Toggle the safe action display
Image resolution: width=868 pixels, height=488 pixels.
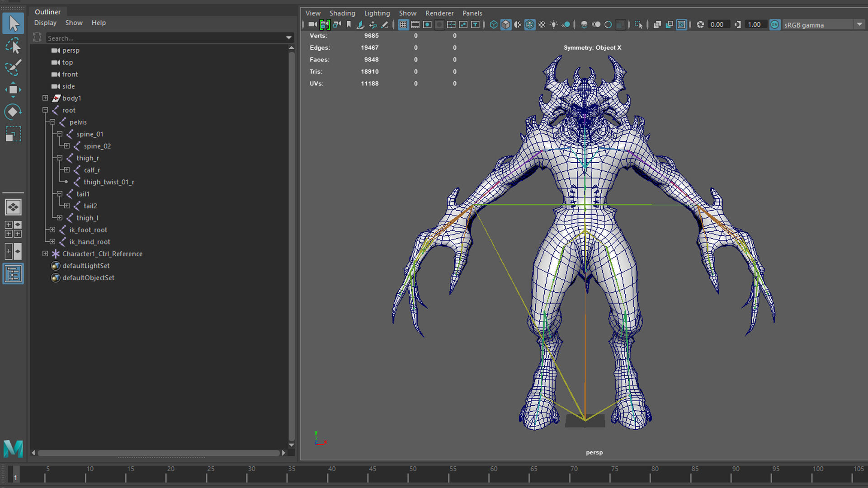(463, 24)
